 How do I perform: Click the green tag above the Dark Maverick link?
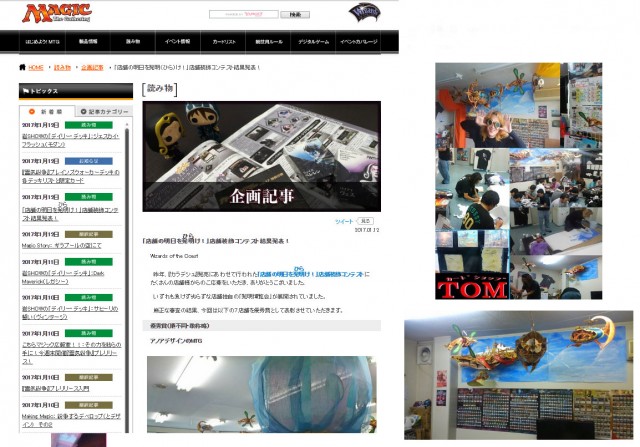tap(89, 262)
